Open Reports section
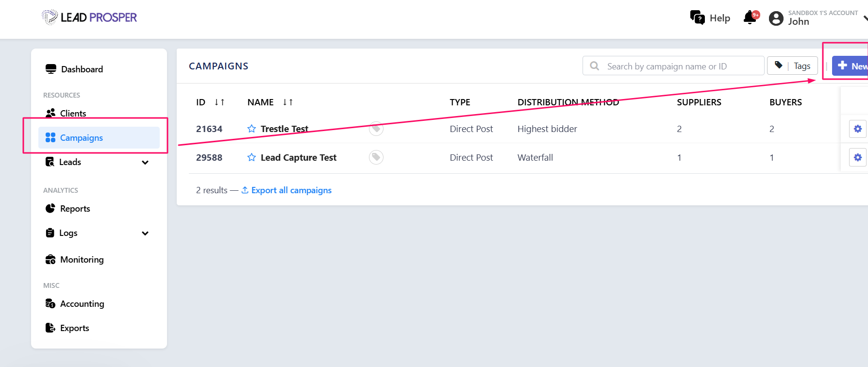The image size is (868, 367). 75,208
